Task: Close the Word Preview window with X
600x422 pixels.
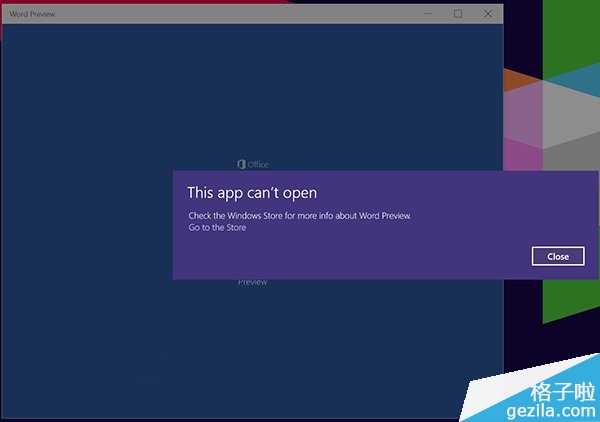Action: pyautogui.click(x=488, y=14)
